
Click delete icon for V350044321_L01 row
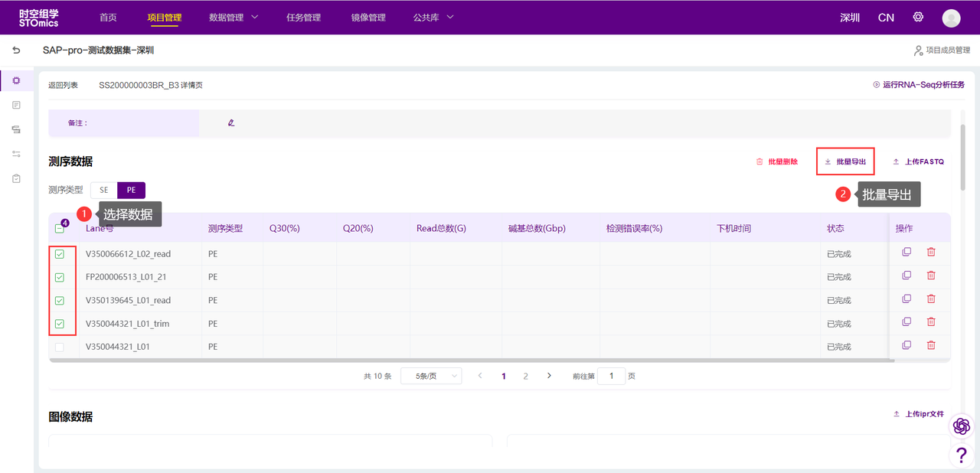click(x=931, y=345)
